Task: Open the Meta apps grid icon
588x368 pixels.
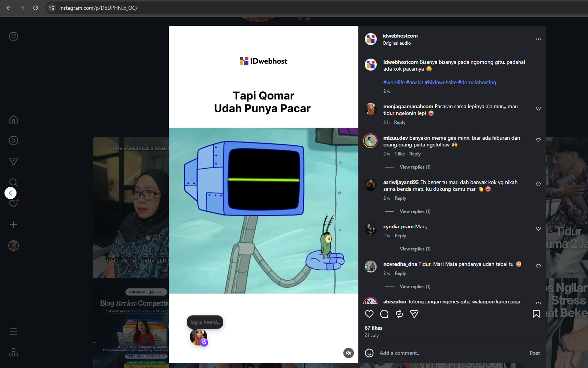Action: [x=14, y=352]
